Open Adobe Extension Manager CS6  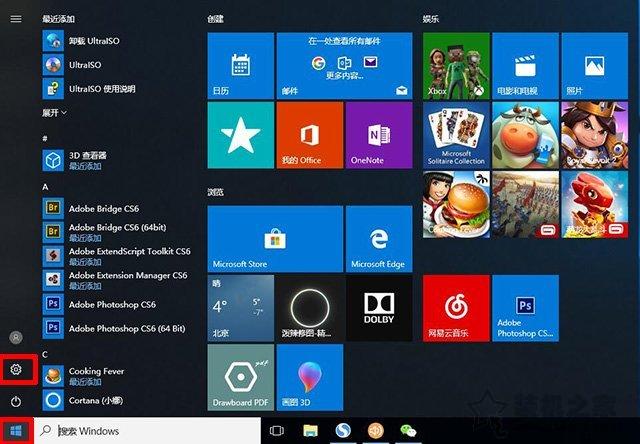pos(116,280)
